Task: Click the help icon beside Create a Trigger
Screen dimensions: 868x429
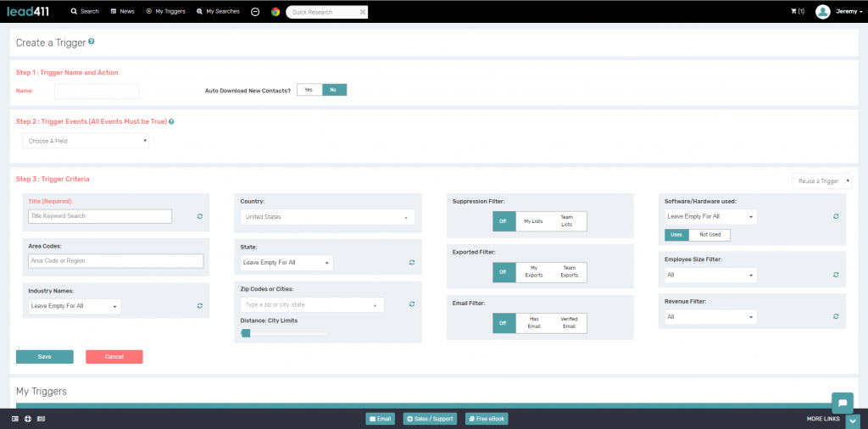Action: click(92, 42)
